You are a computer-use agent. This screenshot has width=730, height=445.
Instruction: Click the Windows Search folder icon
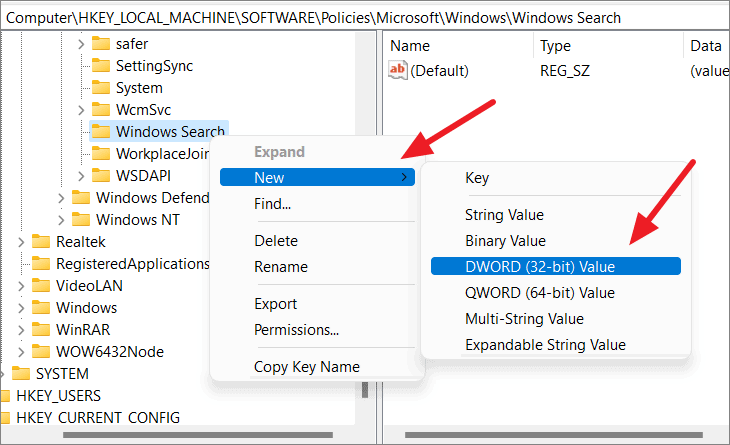click(x=101, y=132)
